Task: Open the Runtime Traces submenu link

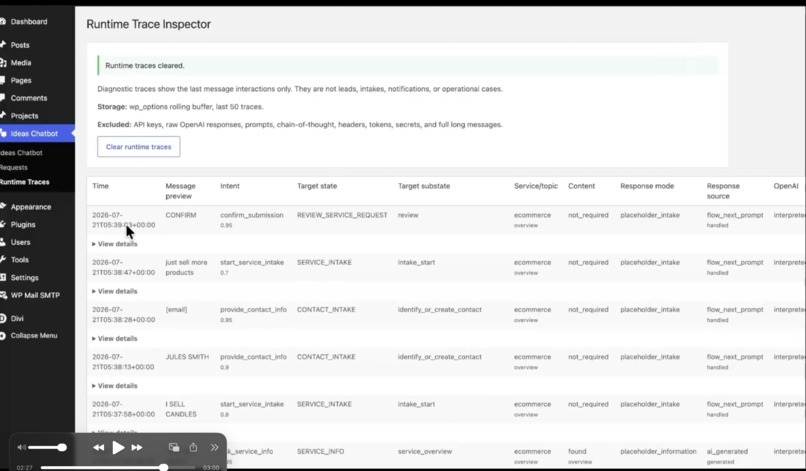Action: 25,182
